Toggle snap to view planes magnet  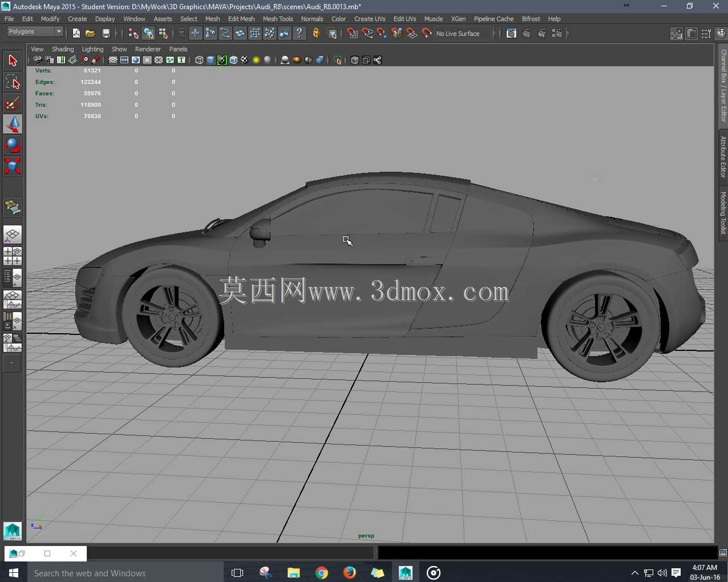[412, 34]
